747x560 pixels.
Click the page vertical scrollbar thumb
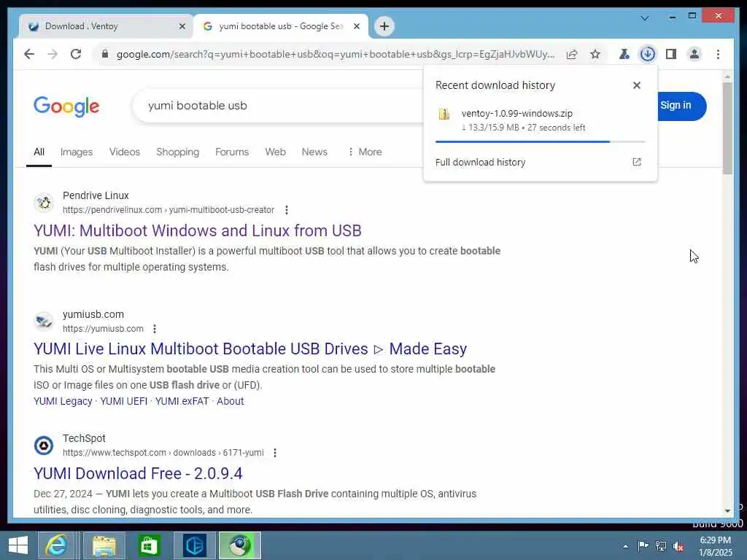727,128
